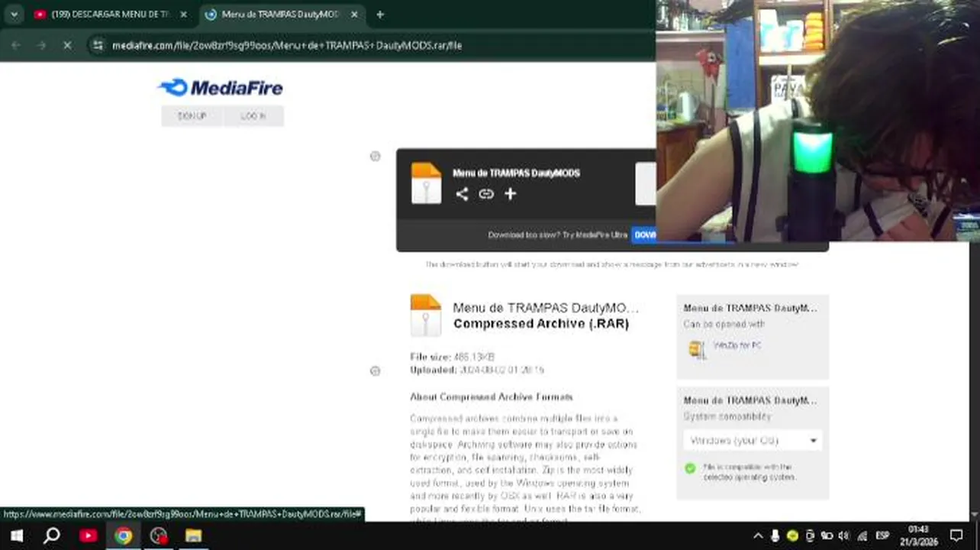Open Windows taskbar search
980x550 pixels.
(x=52, y=535)
